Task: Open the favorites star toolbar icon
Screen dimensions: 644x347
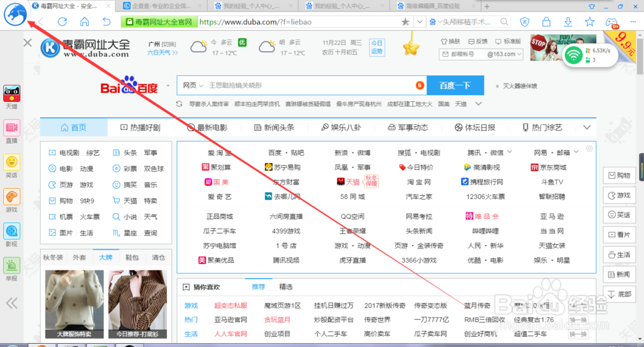Action: click(x=590, y=22)
